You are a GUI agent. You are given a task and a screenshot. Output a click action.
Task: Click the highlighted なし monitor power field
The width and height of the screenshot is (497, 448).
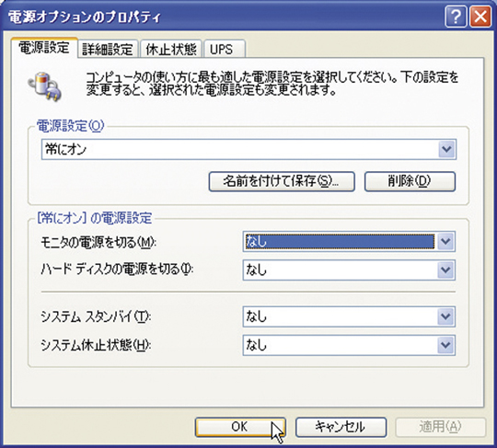(x=349, y=242)
